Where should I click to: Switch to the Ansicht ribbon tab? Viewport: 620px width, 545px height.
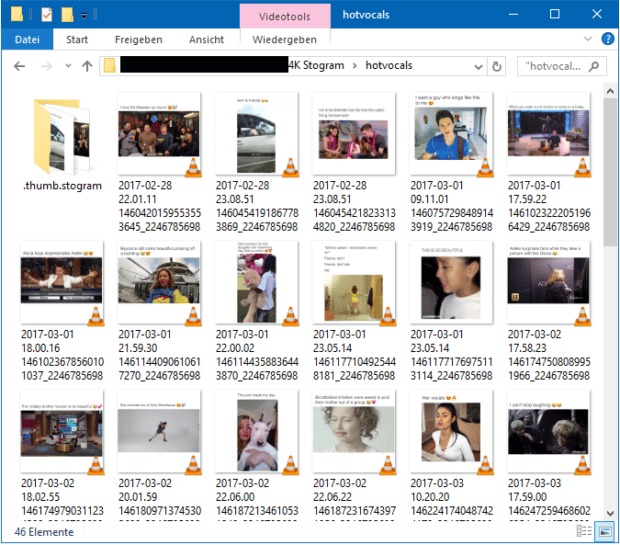pyautogui.click(x=206, y=40)
